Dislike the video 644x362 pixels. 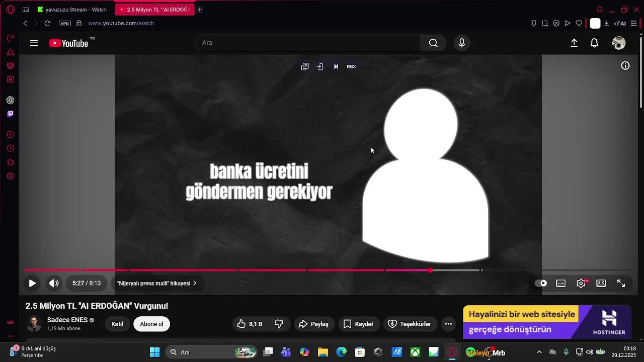279,324
